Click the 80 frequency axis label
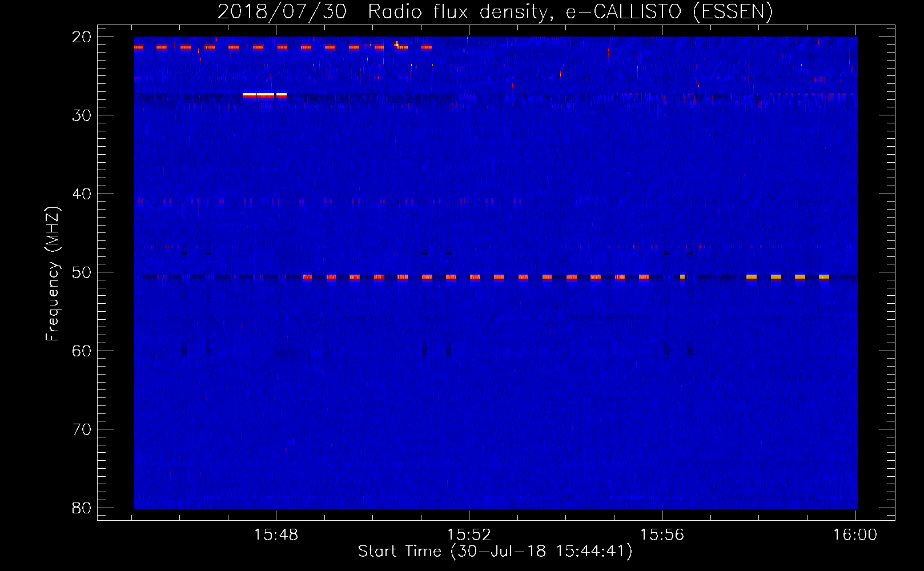 point(82,508)
